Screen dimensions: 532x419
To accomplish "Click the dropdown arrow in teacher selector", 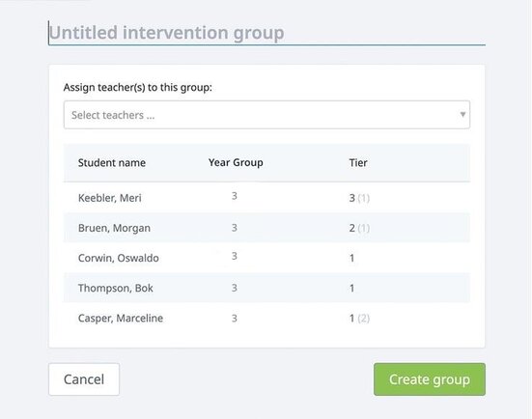I will tap(462, 115).
